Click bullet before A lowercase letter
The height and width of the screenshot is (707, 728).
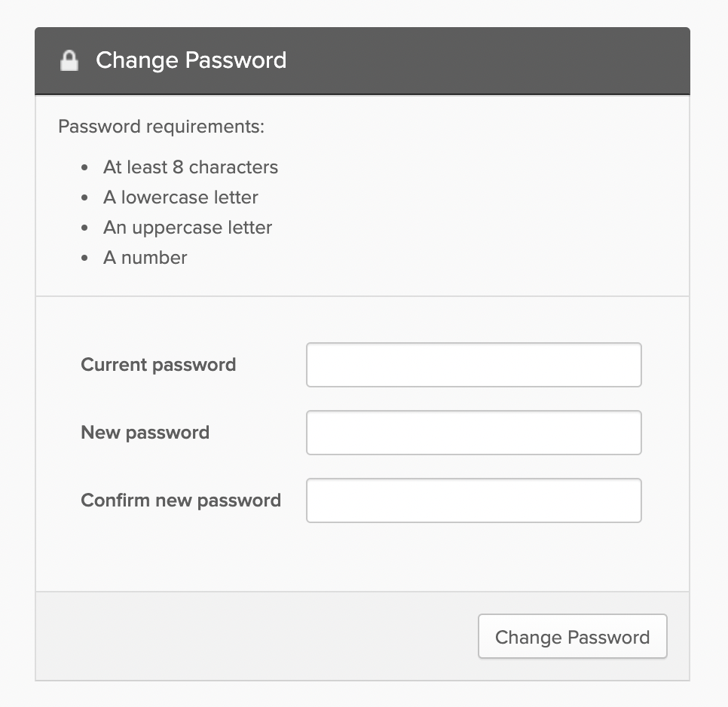coord(84,197)
